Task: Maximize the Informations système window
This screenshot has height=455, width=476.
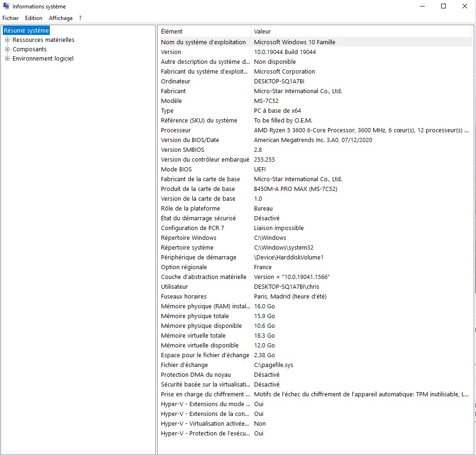Action: (x=443, y=7)
